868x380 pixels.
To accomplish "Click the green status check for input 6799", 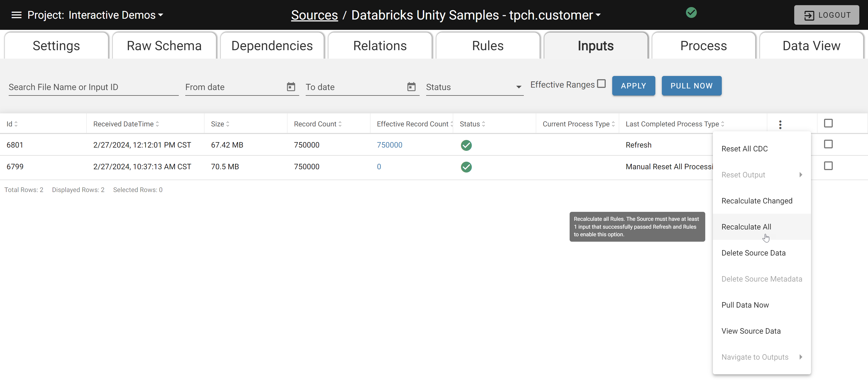I will tap(466, 167).
